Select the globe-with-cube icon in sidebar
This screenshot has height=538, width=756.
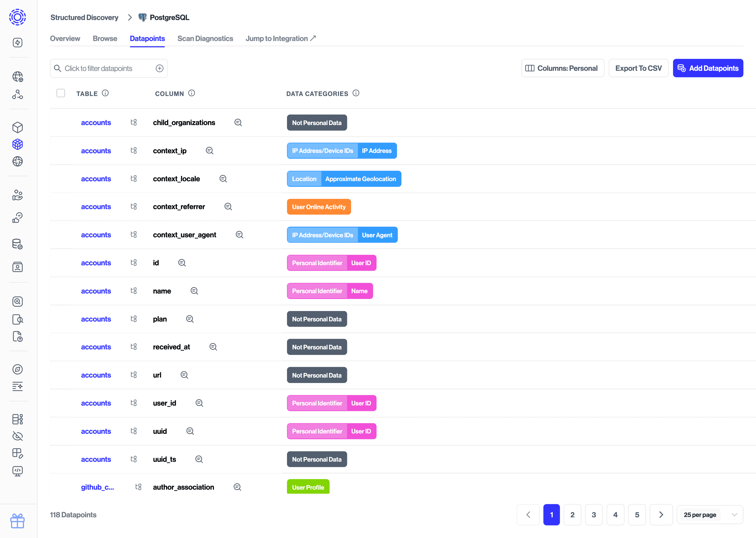18,76
